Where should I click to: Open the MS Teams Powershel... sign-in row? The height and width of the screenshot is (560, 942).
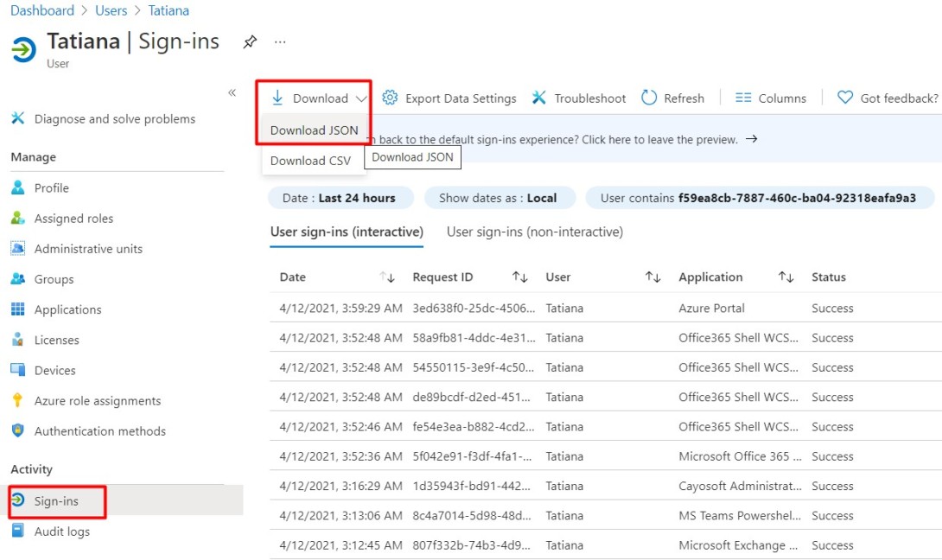click(x=606, y=516)
